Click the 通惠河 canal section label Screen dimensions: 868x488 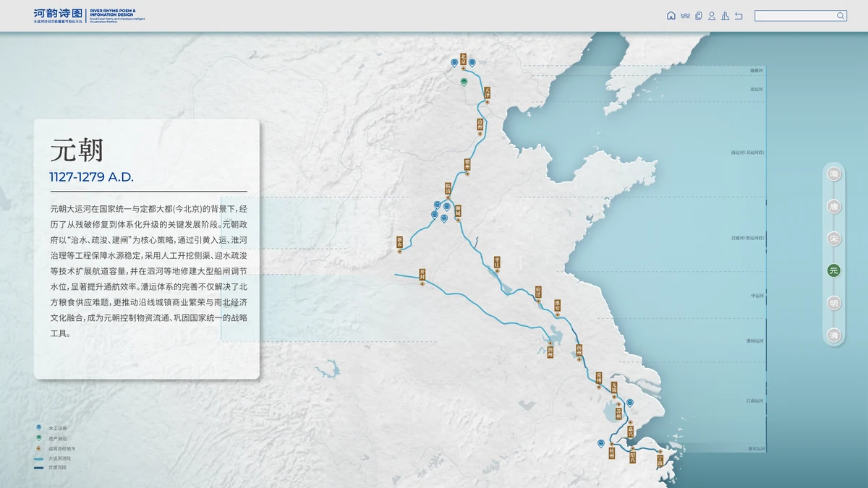coord(756,70)
